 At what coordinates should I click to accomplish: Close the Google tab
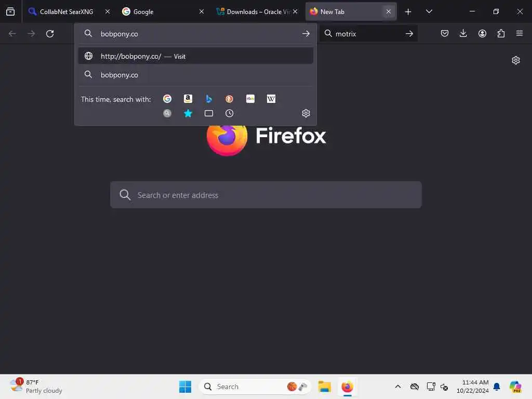(x=202, y=11)
